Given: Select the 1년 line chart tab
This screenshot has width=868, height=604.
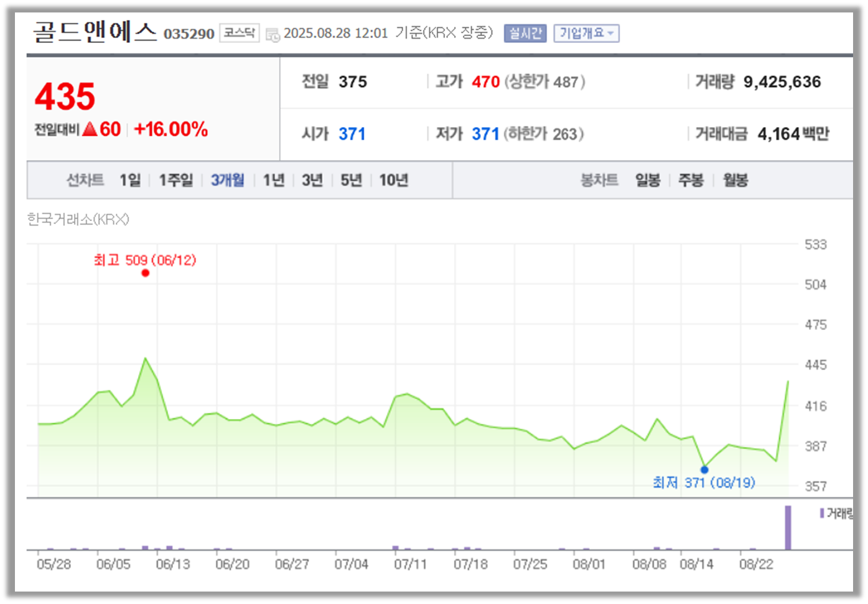Looking at the screenshot, I should [274, 180].
